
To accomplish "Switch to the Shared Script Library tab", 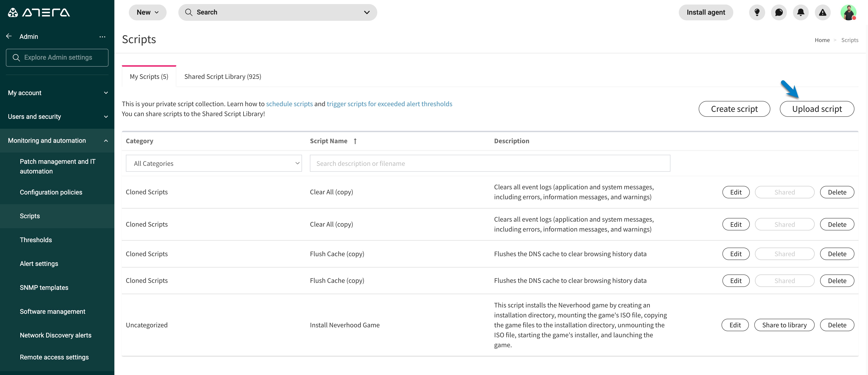I will tap(222, 76).
